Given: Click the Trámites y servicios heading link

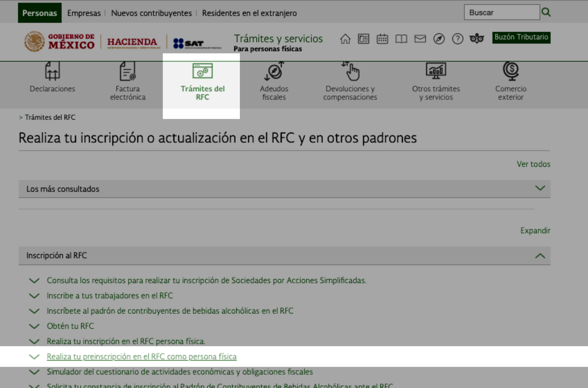Looking at the screenshot, I should click(x=278, y=39).
